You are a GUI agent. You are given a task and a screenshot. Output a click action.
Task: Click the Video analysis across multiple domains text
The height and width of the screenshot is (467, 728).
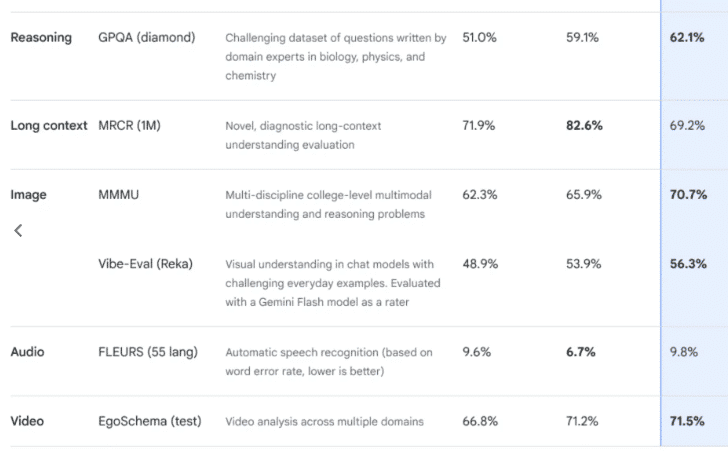(325, 422)
